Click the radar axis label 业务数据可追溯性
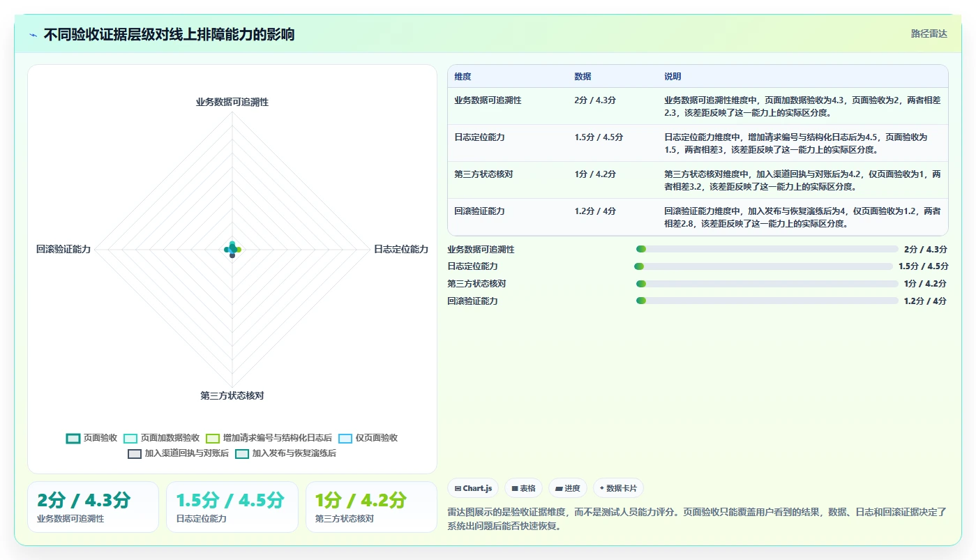Image resolution: width=976 pixels, height=560 pixels. [232, 102]
